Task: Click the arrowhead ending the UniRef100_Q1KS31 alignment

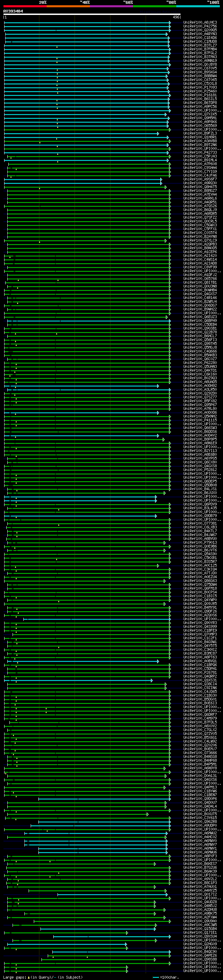Action: click(152, 680)
